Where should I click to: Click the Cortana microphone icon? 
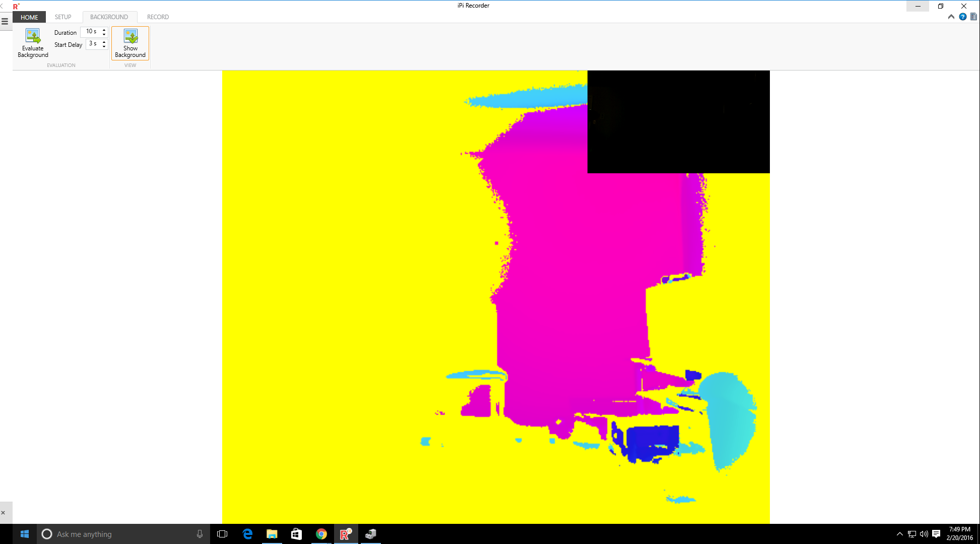pyautogui.click(x=200, y=534)
